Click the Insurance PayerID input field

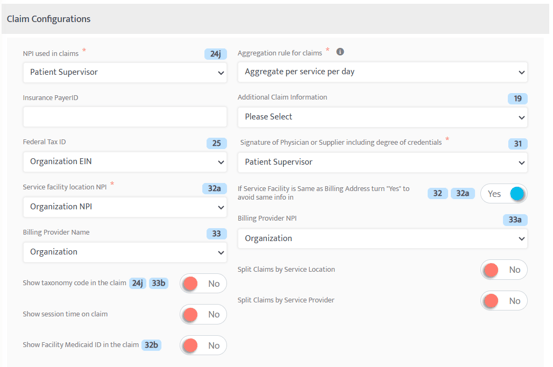[x=125, y=117]
